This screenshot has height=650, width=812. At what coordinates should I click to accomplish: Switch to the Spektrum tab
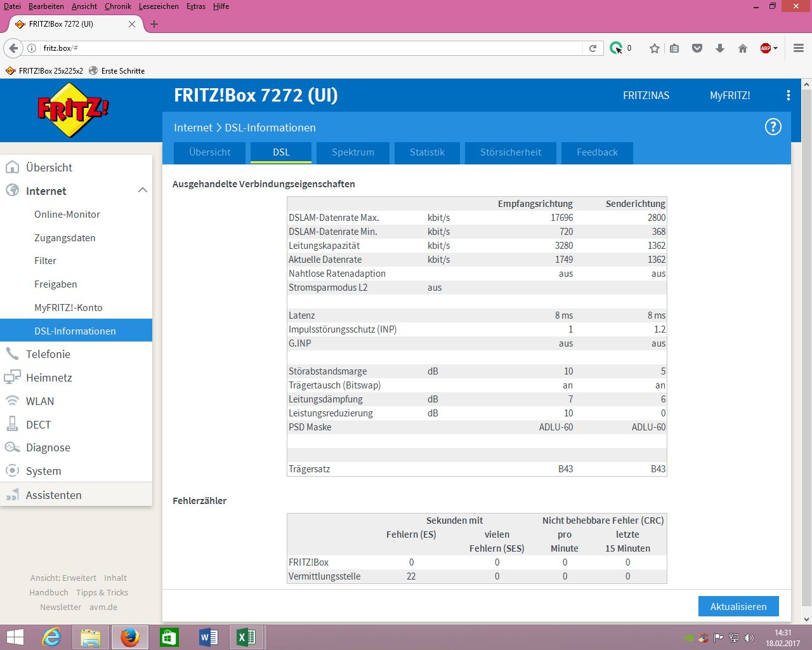tap(353, 152)
